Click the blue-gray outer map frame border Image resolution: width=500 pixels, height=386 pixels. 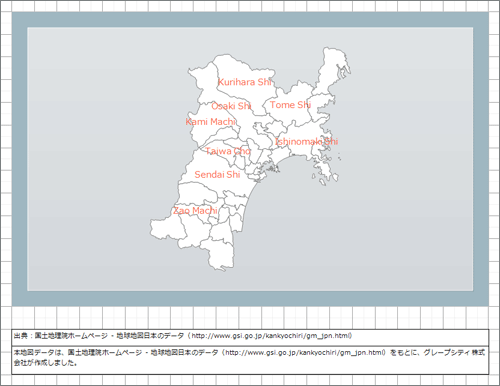(x=250, y=20)
